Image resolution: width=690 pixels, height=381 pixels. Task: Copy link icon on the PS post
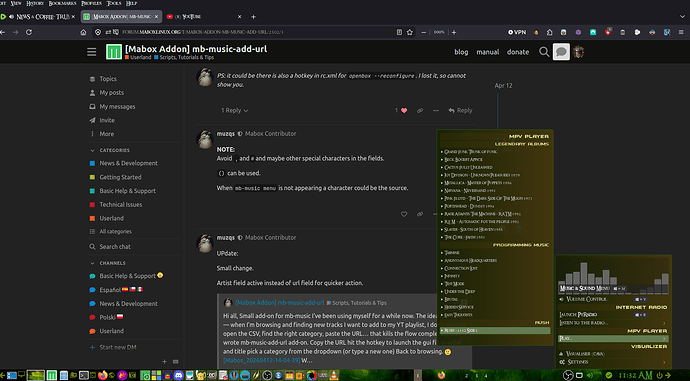pyautogui.click(x=420, y=110)
